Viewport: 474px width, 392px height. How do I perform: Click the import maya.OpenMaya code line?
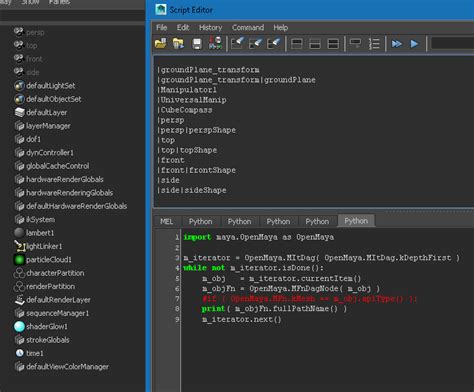259,237
